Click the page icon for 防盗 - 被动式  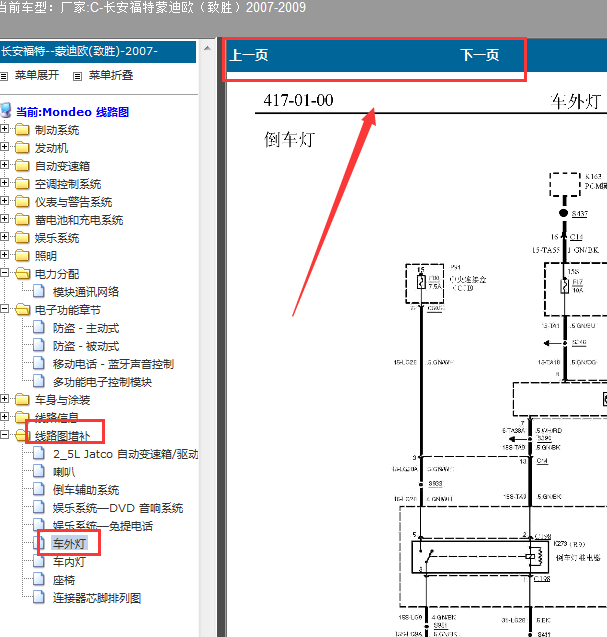(x=39, y=345)
